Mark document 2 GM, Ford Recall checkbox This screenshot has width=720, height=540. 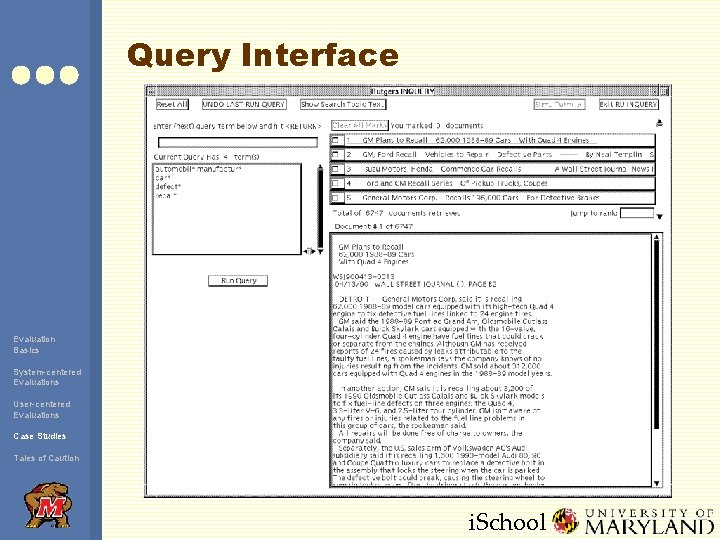click(336, 155)
